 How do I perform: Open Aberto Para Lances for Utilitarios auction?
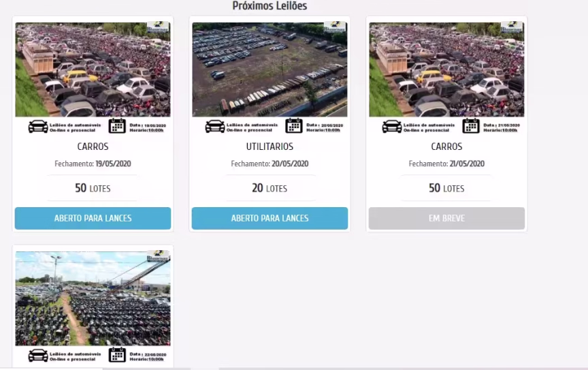[269, 218]
